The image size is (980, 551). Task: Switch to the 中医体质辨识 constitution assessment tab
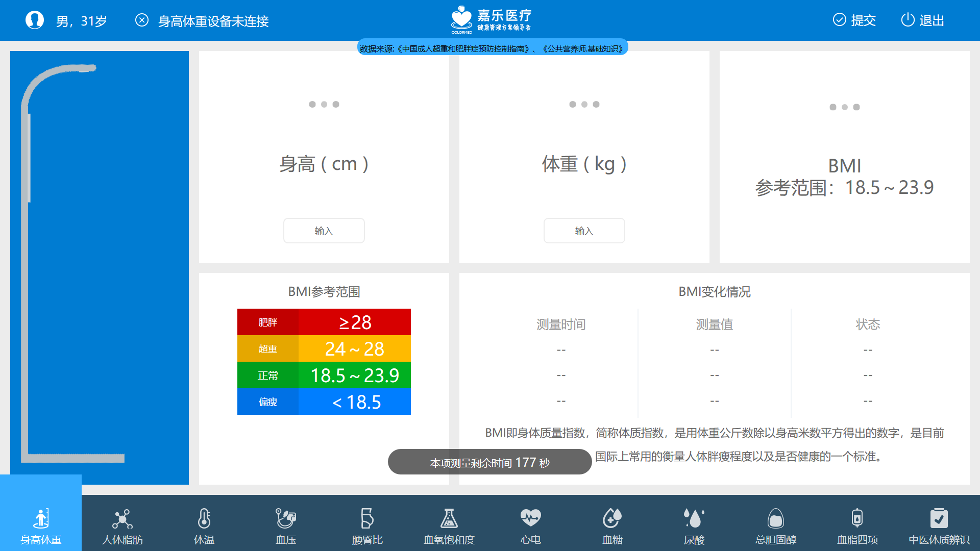coord(939,523)
